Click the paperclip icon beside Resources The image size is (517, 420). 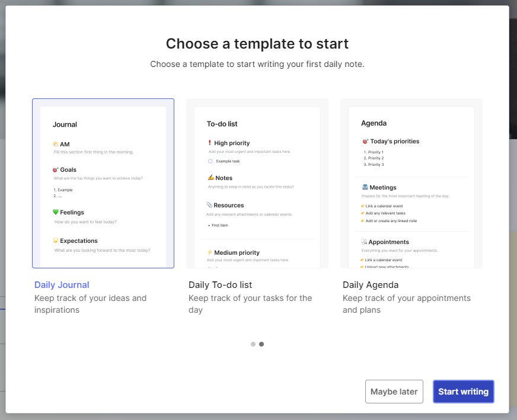click(209, 205)
